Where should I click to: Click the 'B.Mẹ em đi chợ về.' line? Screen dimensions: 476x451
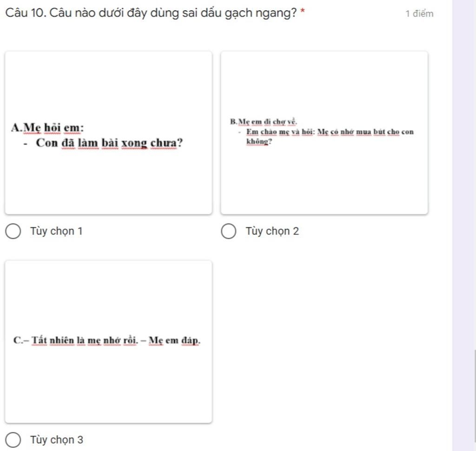pyautogui.click(x=264, y=122)
